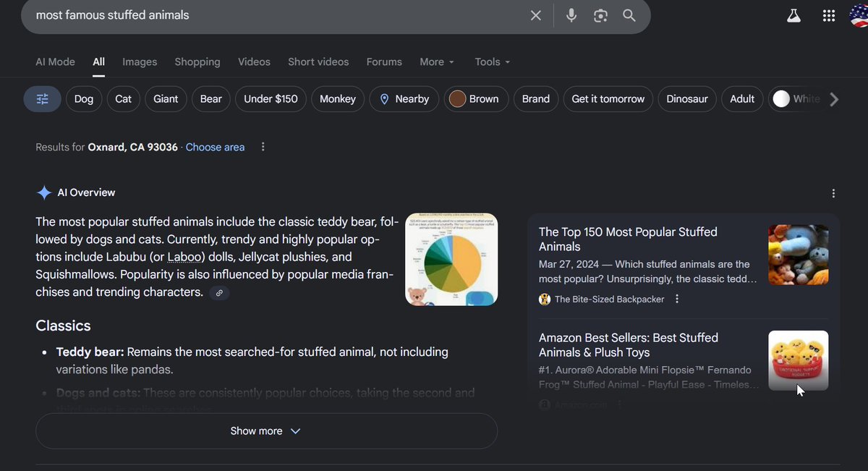Open the Amazon emotional support nuggets thumbnail

(799, 360)
